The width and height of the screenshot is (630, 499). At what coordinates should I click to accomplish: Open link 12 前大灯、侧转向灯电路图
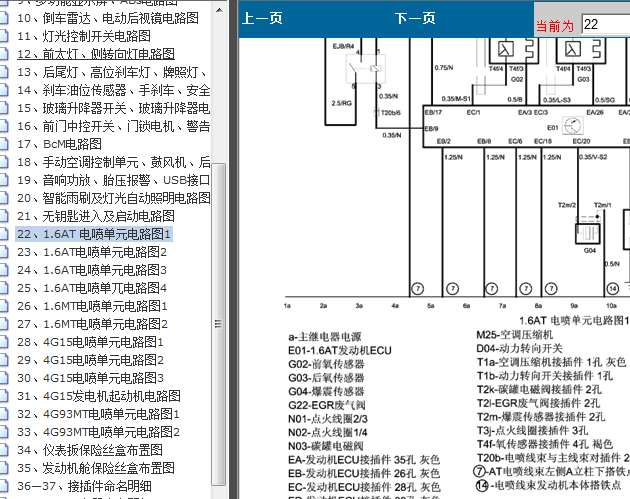96,54
